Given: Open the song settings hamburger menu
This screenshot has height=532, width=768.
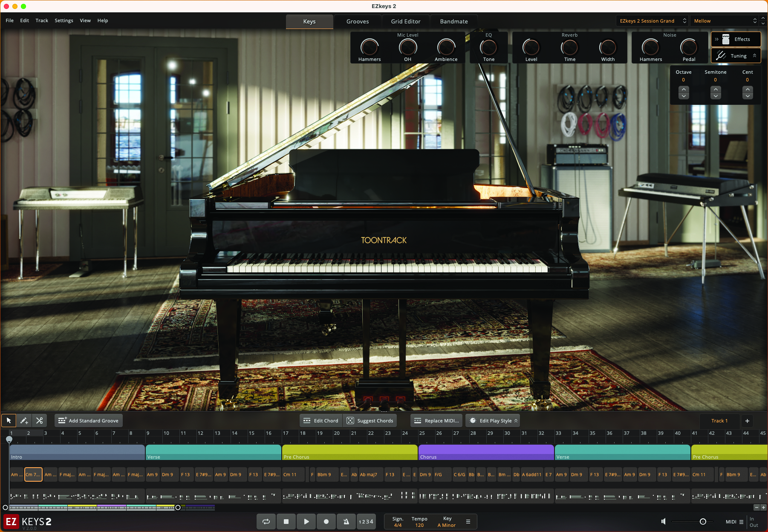Looking at the screenshot, I should pyautogui.click(x=468, y=521).
